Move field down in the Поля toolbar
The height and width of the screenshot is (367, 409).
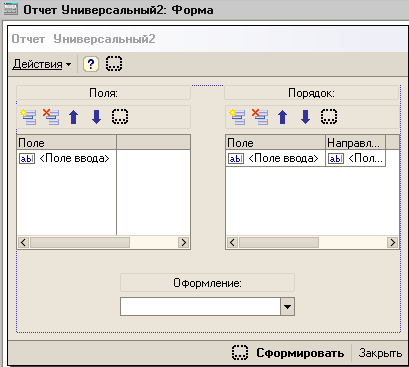coord(96,117)
